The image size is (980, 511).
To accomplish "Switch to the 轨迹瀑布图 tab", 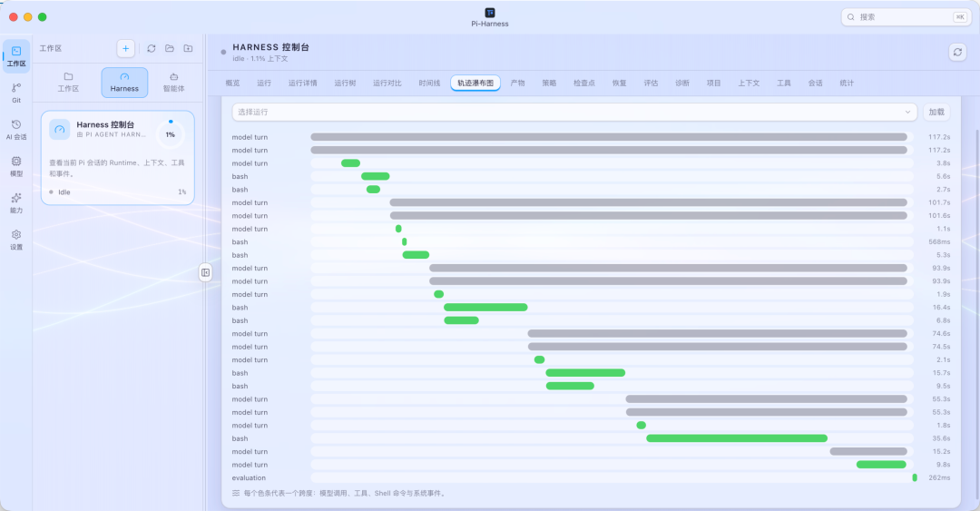I will pyautogui.click(x=475, y=84).
